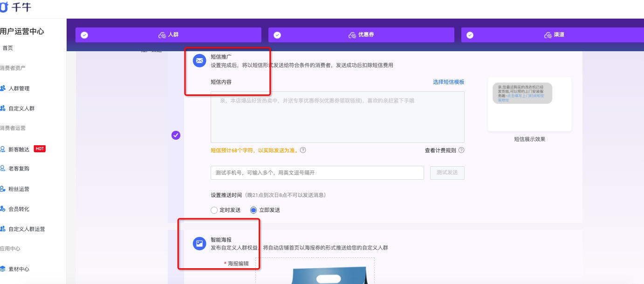Click the 新客触达 sidebar icon
The height and width of the screenshot is (284, 644).
tap(3, 149)
